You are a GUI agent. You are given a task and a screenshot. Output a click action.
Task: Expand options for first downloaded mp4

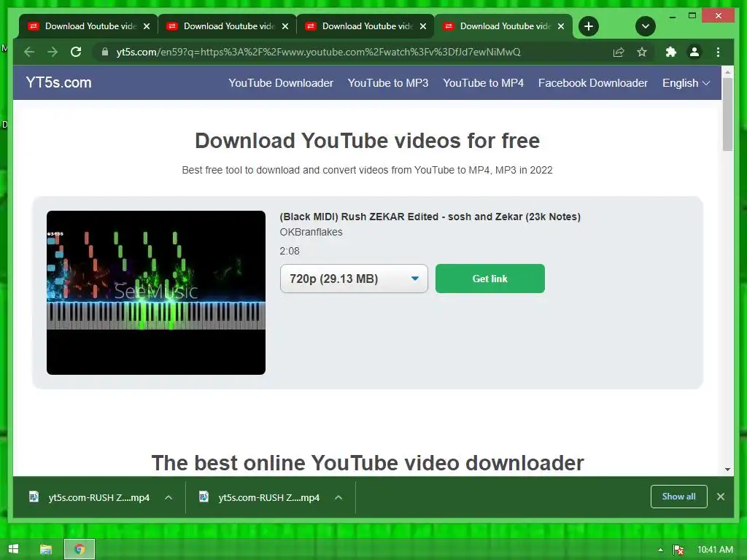(169, 497)
